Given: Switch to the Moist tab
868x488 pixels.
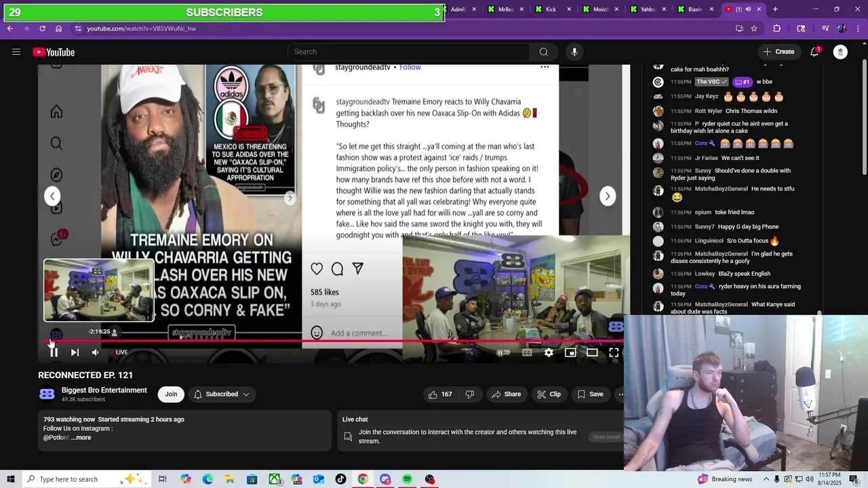Looking at the screenshot, I should (x=600, y=9).
